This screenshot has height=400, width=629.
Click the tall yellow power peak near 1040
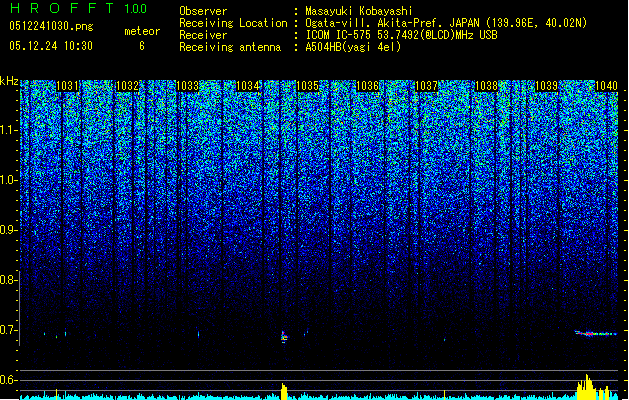586,387
